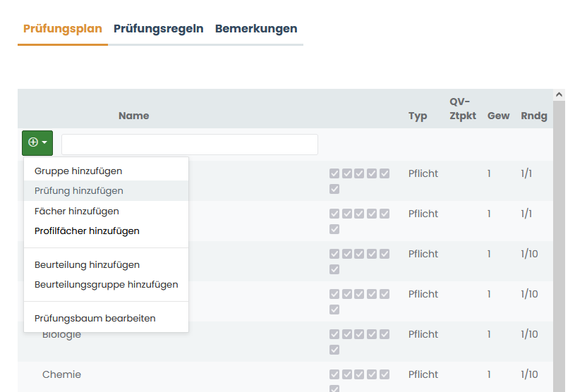Screen dimensions: 587x392
Task: Select Beurteilung hinzufügen menu item
Action: [x=106, y=264]
